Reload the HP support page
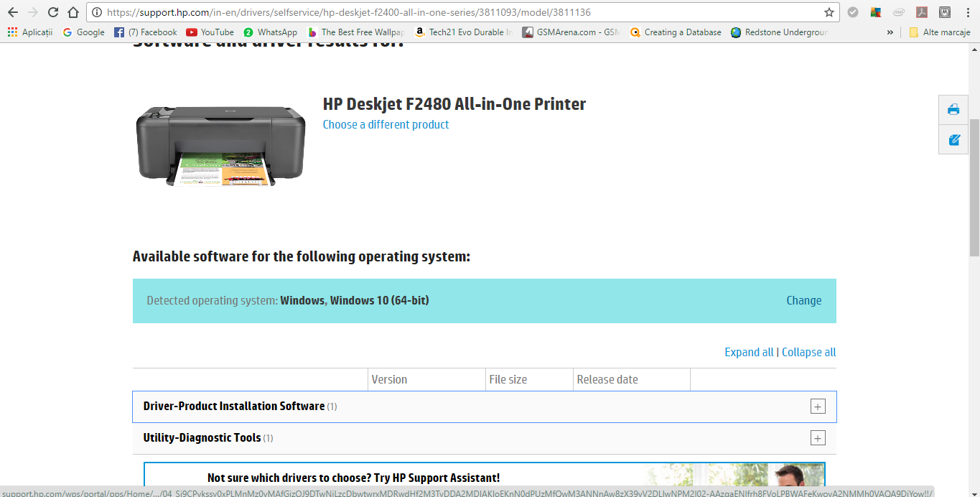Image resolution: width=980 pixels, height=497 pixels. coord(53,12)
